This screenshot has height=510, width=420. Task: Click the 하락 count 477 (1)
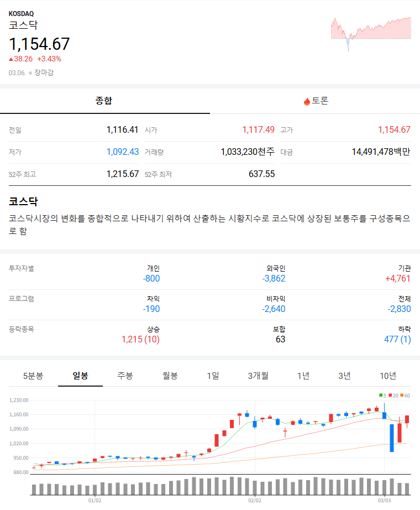point(397,340)
